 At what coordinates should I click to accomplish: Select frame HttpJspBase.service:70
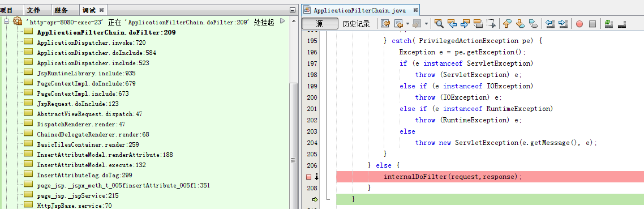click(x=74, y=206)
